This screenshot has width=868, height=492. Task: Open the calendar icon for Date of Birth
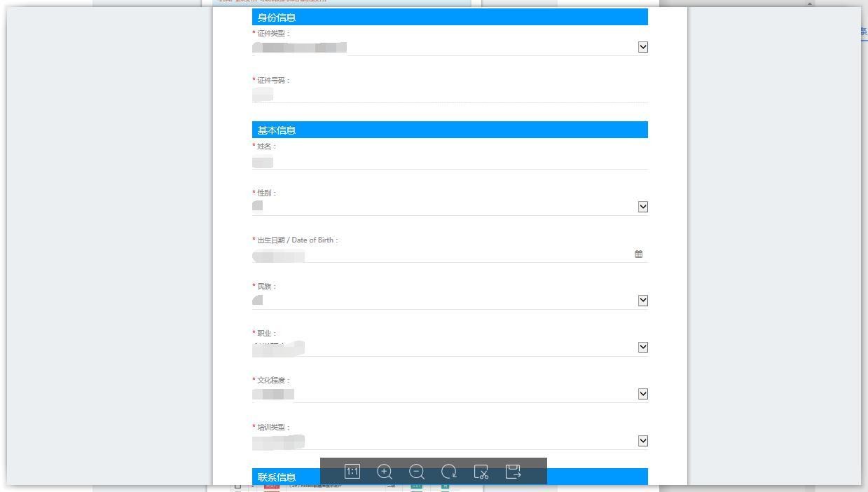pos(638,254)
